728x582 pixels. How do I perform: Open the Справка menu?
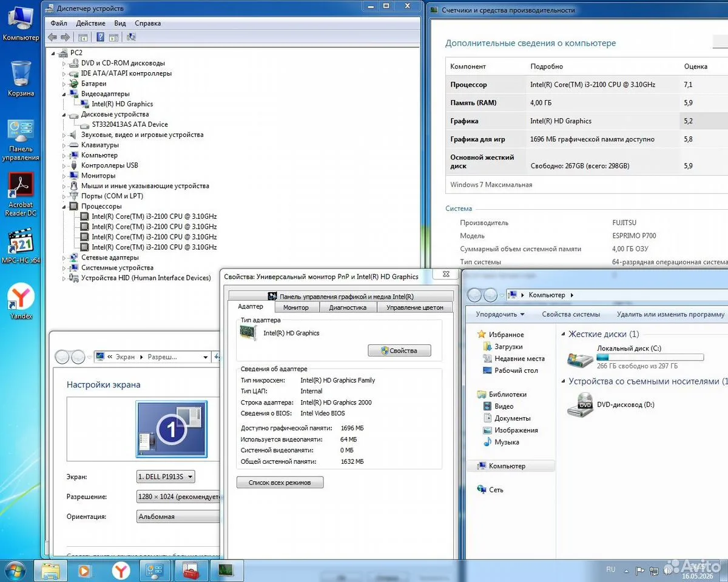[148, 23]
